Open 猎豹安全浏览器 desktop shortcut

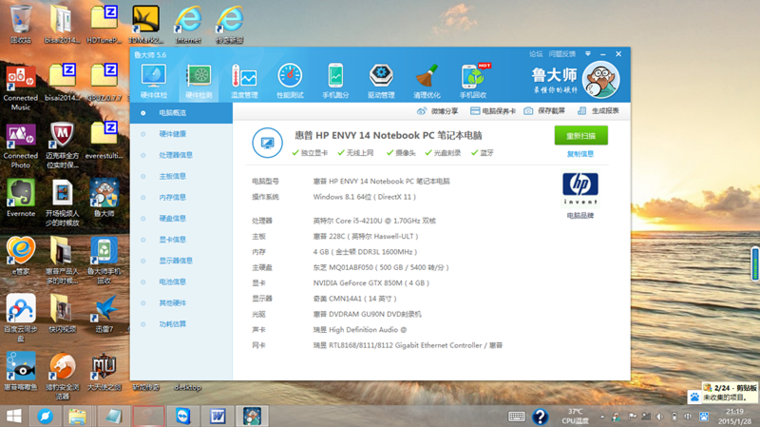62,376
